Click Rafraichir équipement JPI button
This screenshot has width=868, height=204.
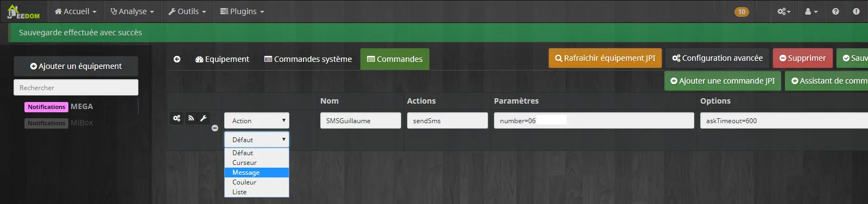pyautogui.click(x=605, y=58)
